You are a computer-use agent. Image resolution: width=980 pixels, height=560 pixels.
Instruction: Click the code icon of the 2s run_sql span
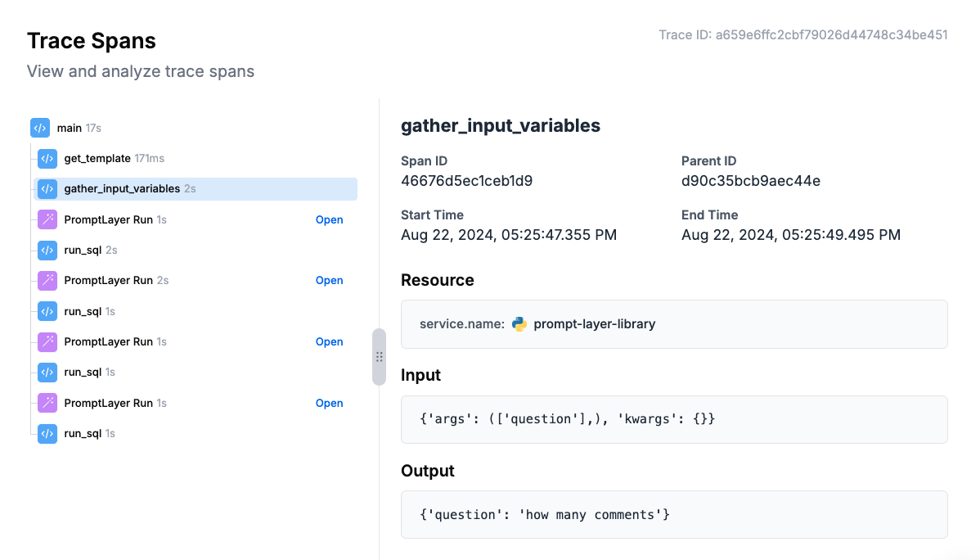click(x=47, y=251)
